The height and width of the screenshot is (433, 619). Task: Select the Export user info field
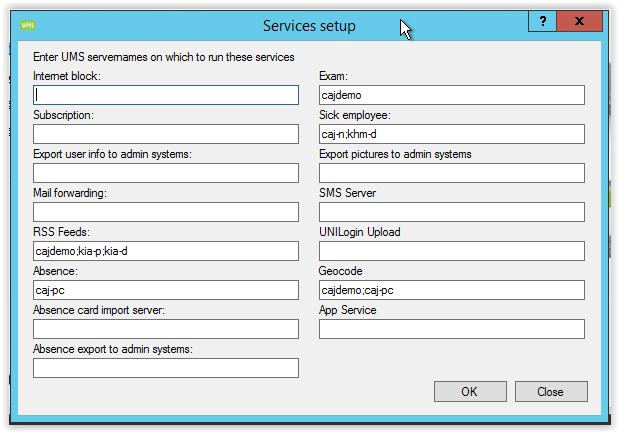166,173
